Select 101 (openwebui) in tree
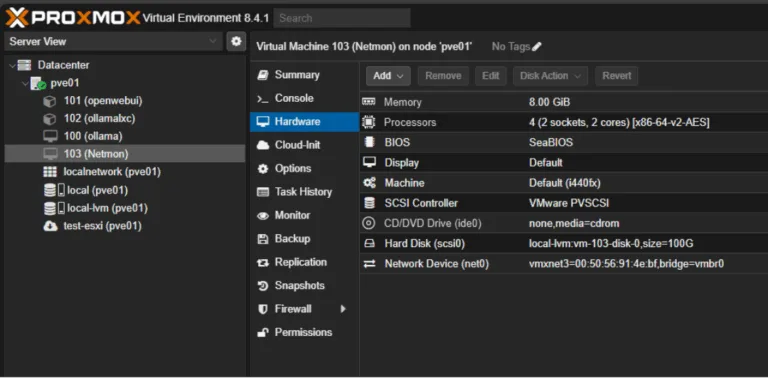This screenshot has height=378, width=768. coord(103,101)
